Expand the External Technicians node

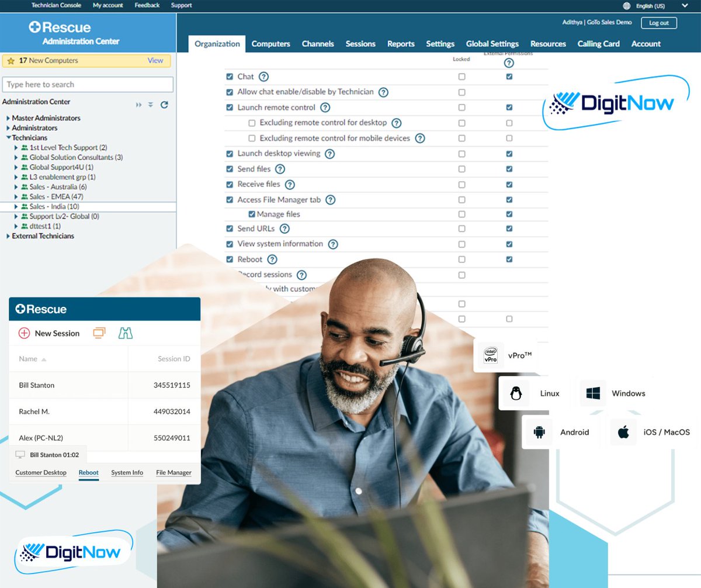tap(8, 236)
